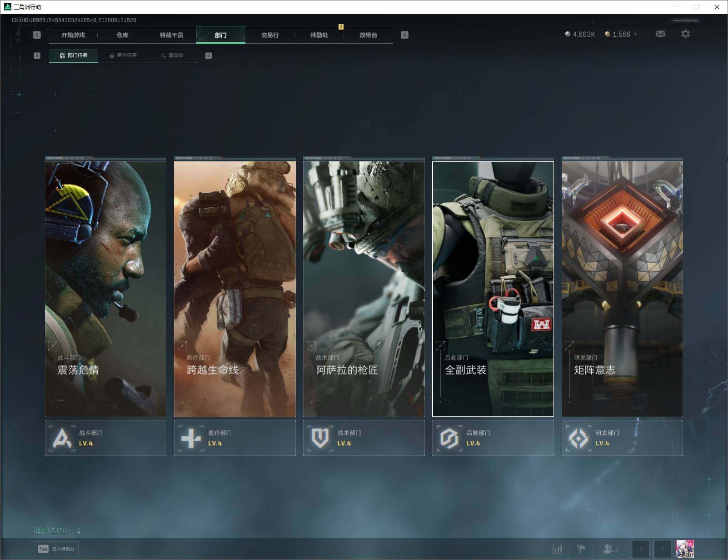Select the 部门 tab
The width and height of the screenshot is (728, 560).
[221, 35]
